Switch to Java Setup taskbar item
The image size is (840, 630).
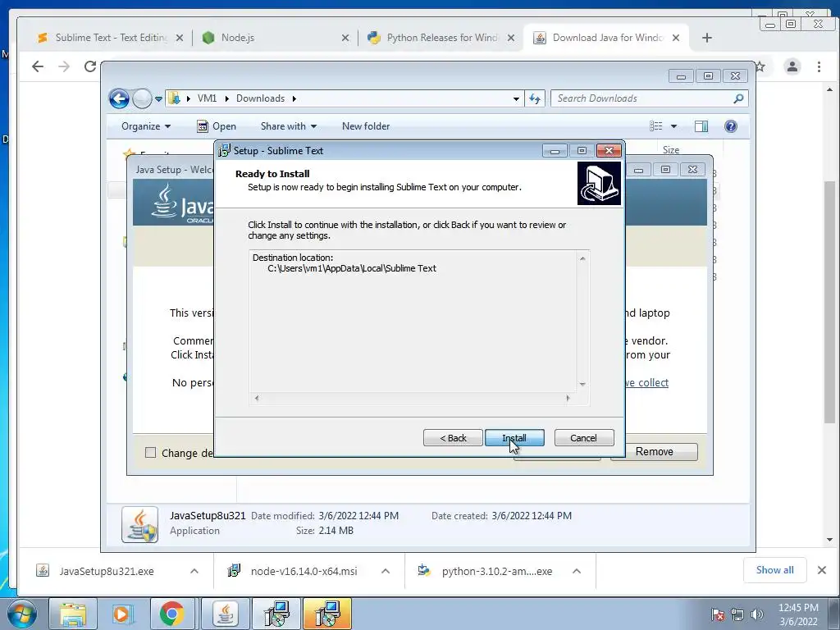[x=226, y=614]
